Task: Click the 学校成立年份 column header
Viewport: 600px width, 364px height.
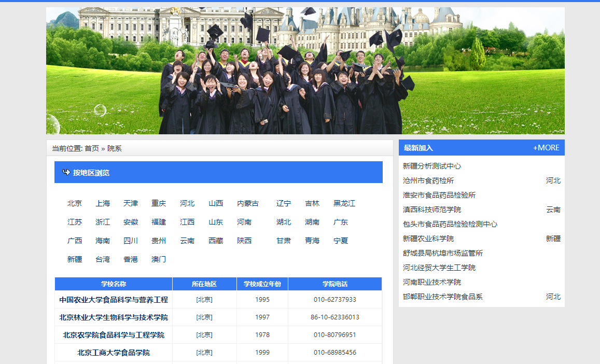Action: (262, 284)
